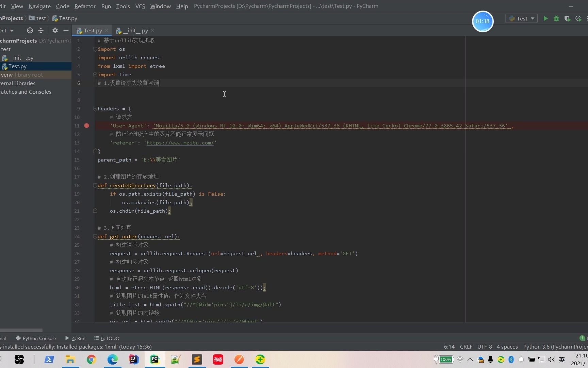Open the Python Console tool window
The height and width of the screenshot is (368, 588).
[x=39, y=338]
